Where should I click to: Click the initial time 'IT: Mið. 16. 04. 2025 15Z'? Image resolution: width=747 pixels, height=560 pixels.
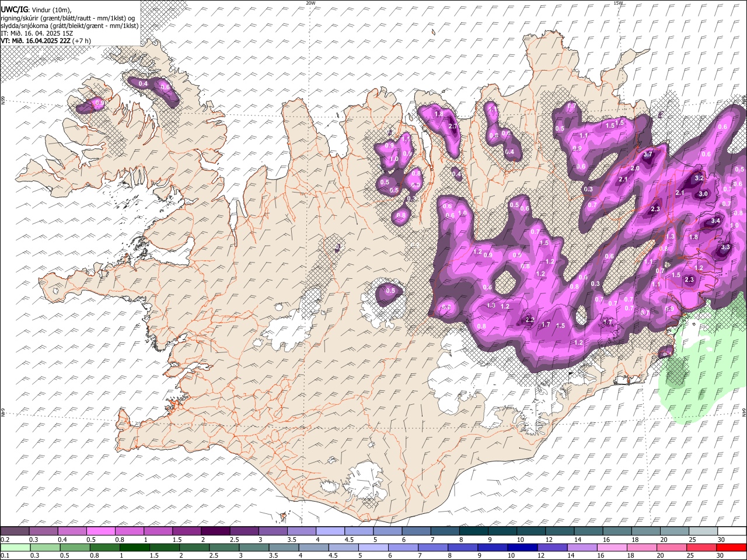point(37,33)
